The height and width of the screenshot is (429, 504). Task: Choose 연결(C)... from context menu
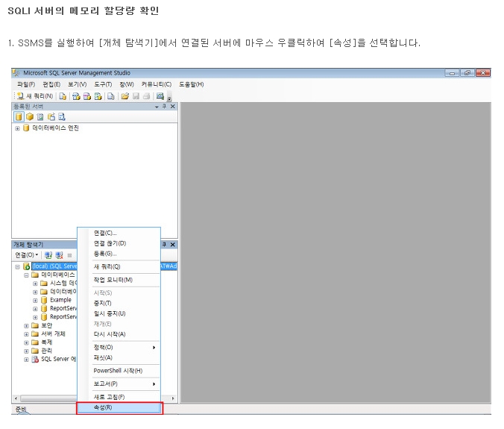(119, 233)
